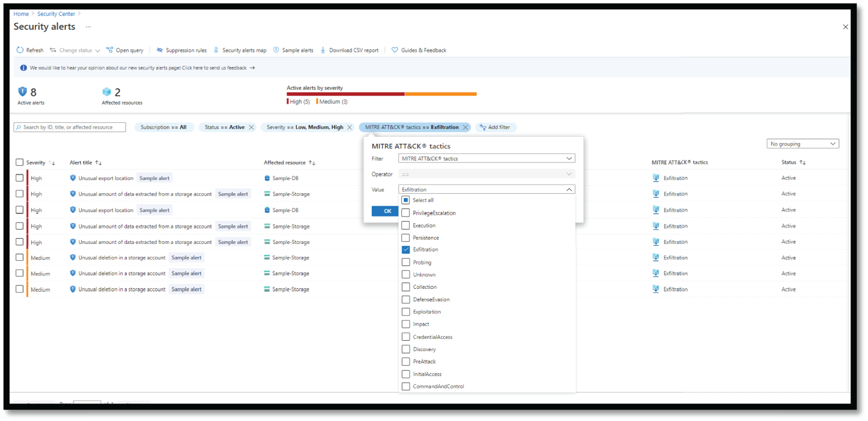868x421 pixels.
Task: Check the Unknown option
Action: [405, 274]
